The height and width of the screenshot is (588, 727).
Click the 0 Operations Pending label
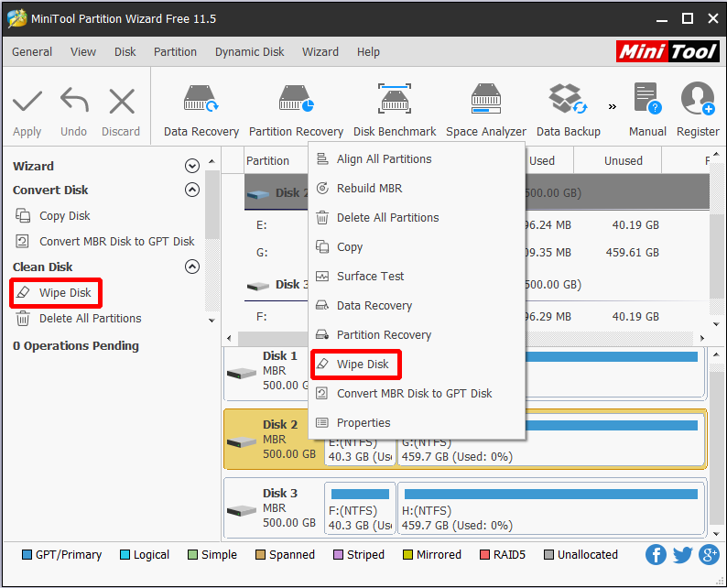click(76, 346)
